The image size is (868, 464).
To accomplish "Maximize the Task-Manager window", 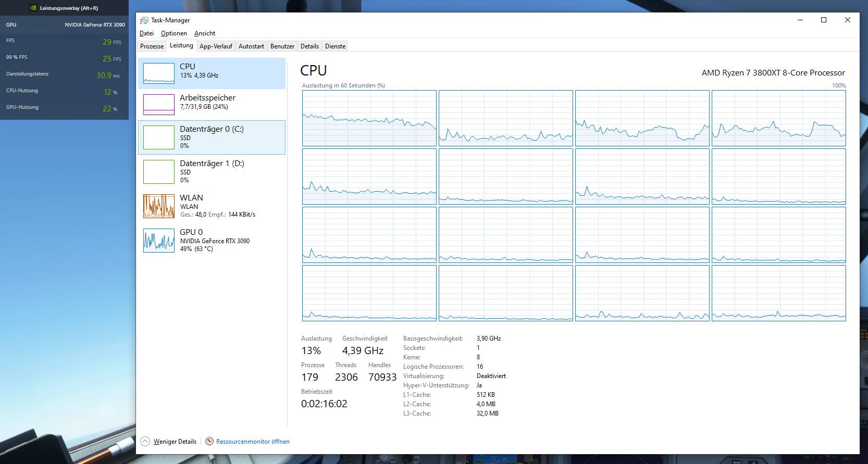I will (x=824, y=20).
